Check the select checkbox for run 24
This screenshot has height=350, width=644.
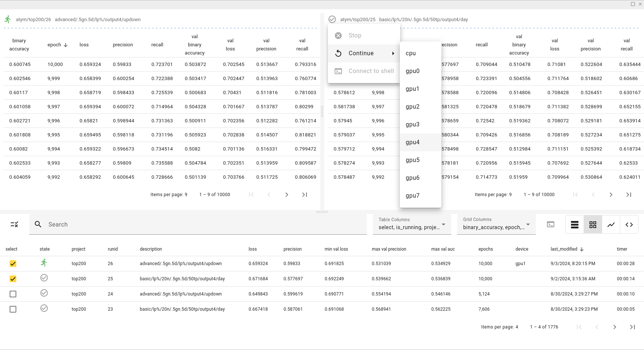[x=13, y=294]
